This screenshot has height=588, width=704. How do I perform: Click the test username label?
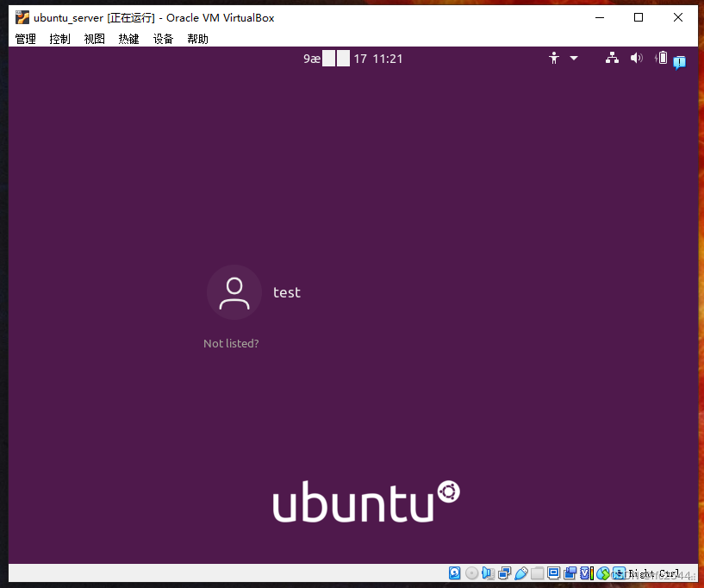click(x=286, y=292)
